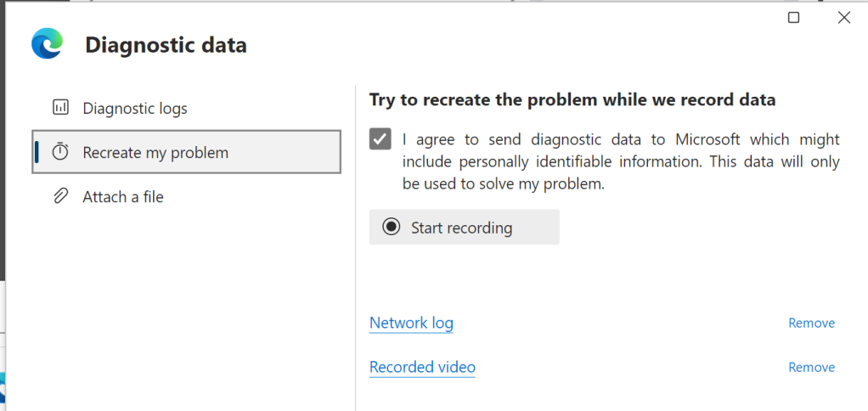Screen dimensions: 868x411
Task: Open the Recorded video link
Action: coord(422,367)
